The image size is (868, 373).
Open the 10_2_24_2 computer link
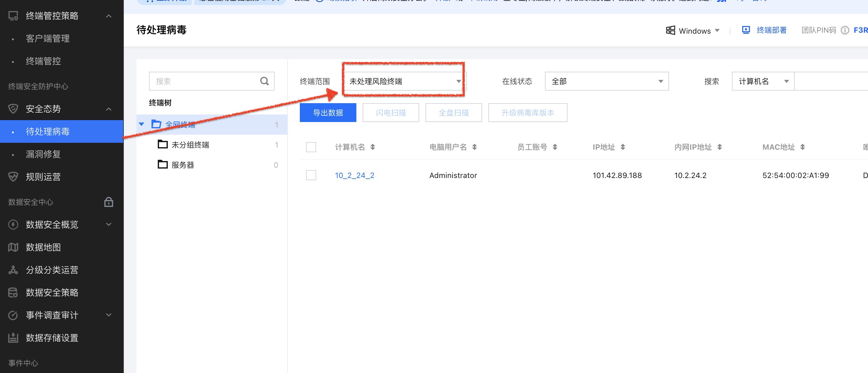[x=354, y=175]
